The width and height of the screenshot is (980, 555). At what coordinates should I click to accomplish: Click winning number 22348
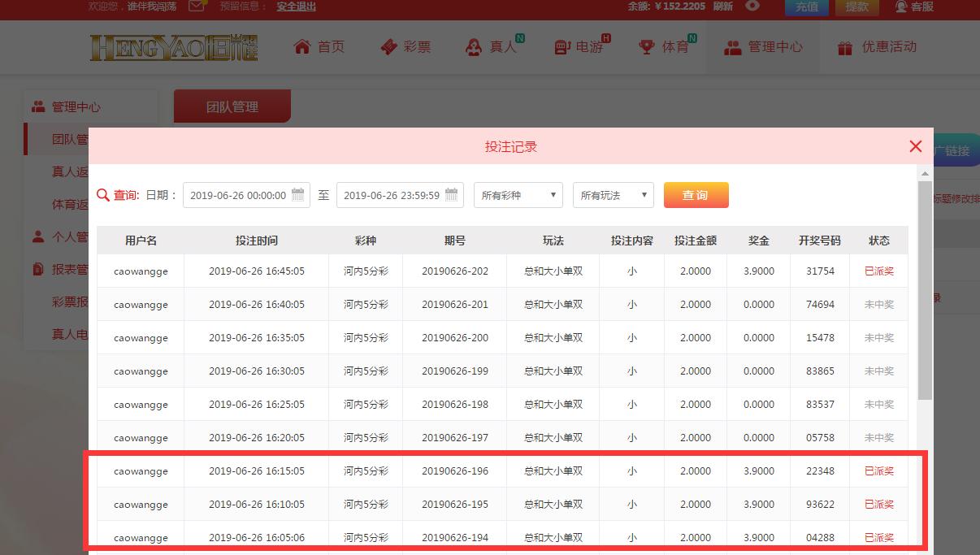pos(820,471)
